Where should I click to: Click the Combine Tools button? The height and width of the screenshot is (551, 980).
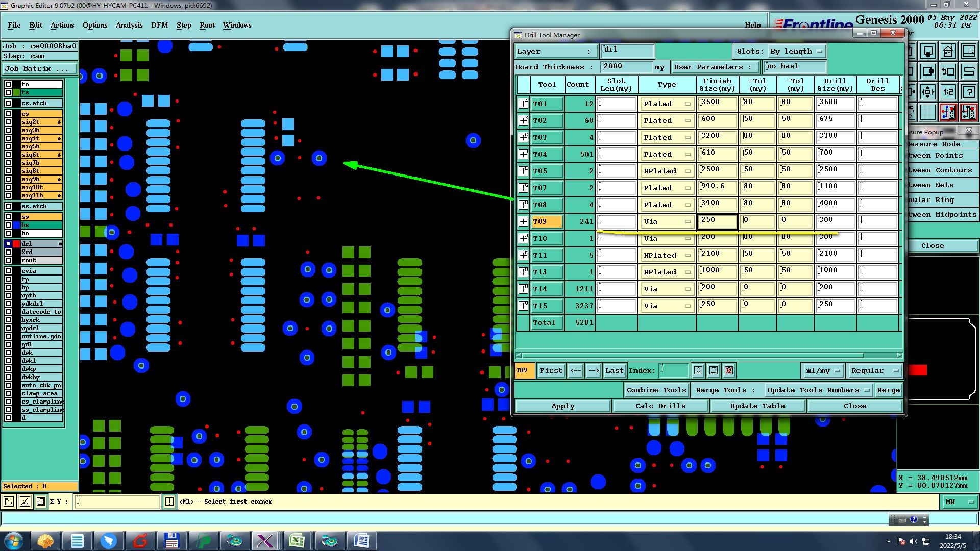(x=656, y=390)
